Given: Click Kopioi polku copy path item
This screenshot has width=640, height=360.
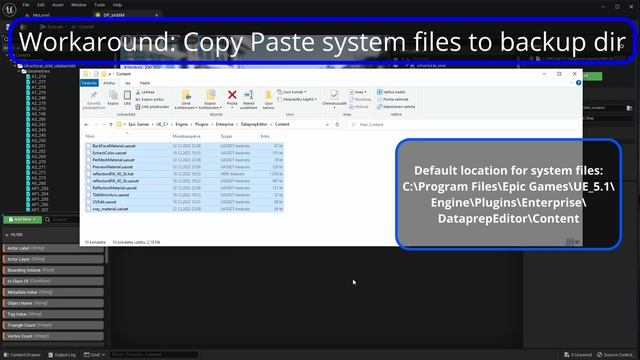Looking at the screenshot, I should coord(150,99).
